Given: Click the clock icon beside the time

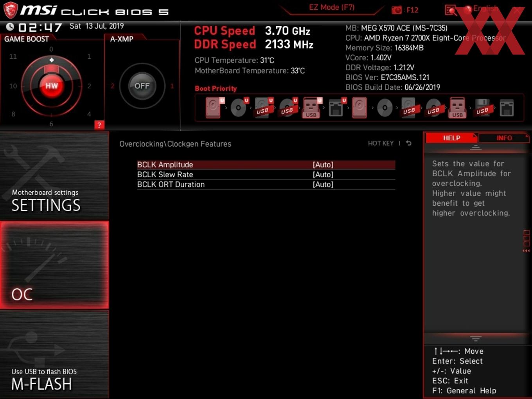Looking at the screenshot, I should click(x=10, y=27).
